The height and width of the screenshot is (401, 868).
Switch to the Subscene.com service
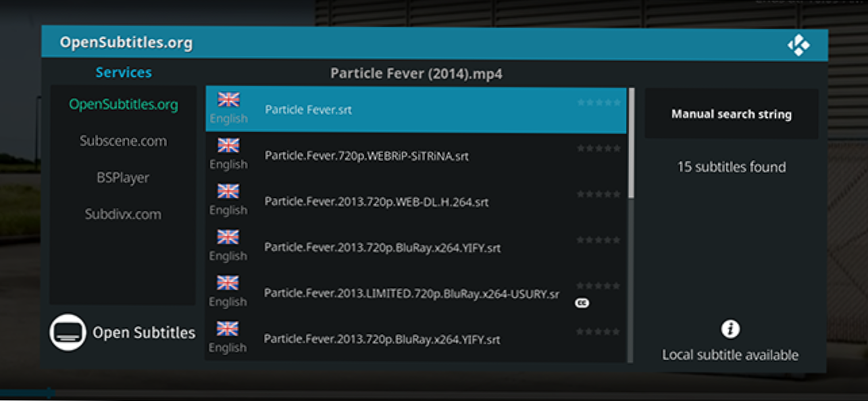tap(123, 141)
